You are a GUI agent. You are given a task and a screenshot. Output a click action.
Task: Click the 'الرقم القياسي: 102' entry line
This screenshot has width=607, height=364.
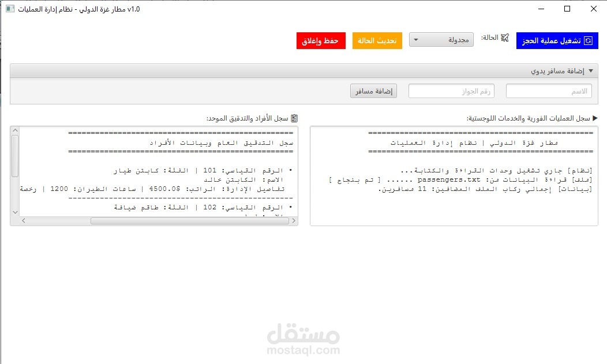click(203, 208)
